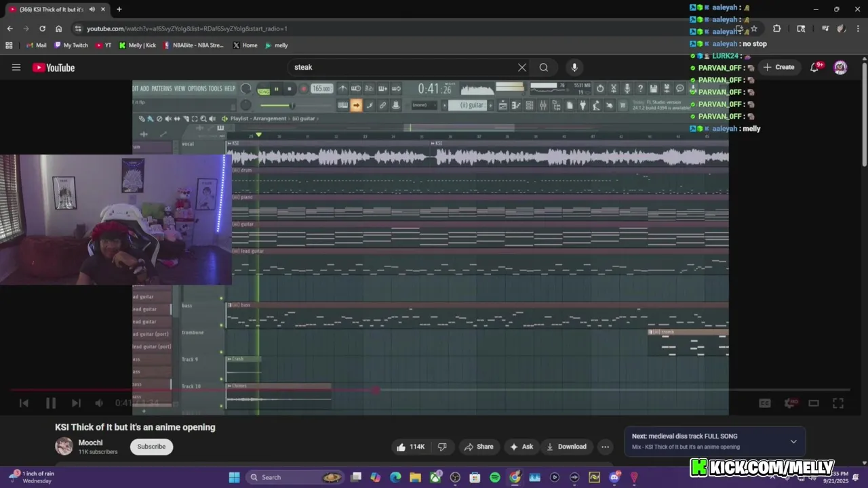Open the Mail bookmark
The image size is (868, 488).
35,45
